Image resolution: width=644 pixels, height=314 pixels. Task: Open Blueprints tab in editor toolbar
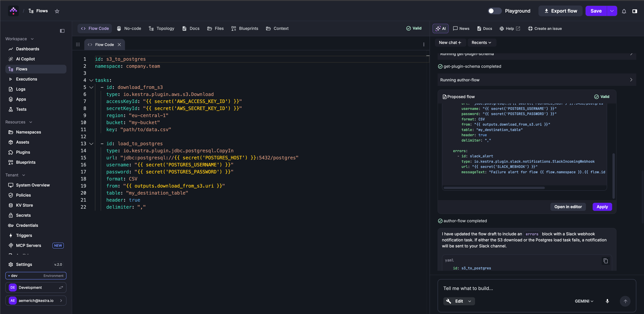tap(244, 29)
